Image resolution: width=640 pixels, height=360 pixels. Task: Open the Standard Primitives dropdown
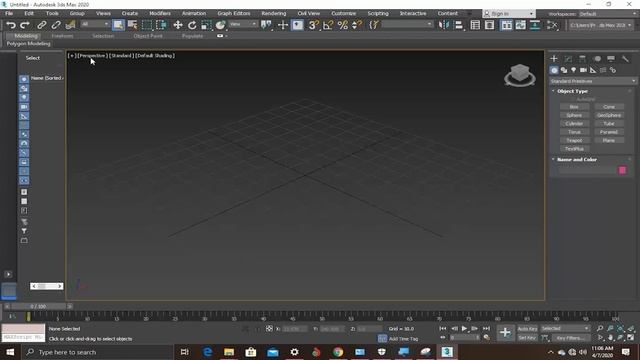[593, 81]
